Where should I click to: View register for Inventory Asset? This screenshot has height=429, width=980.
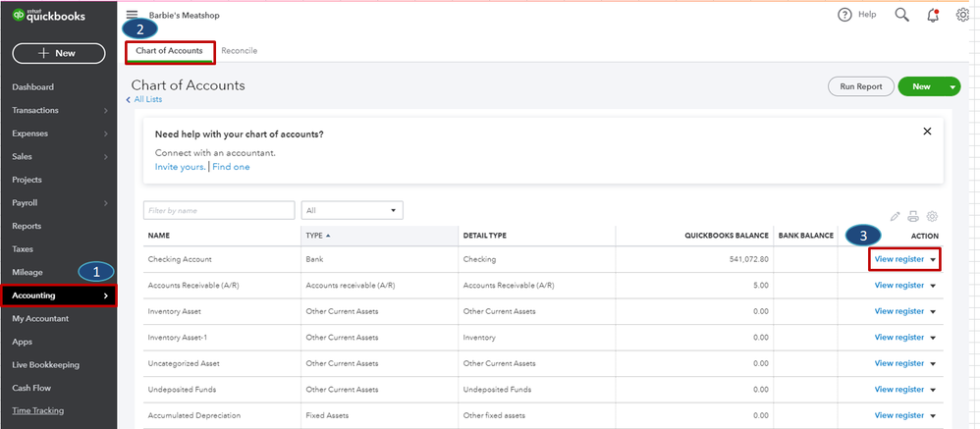[898, 311]
